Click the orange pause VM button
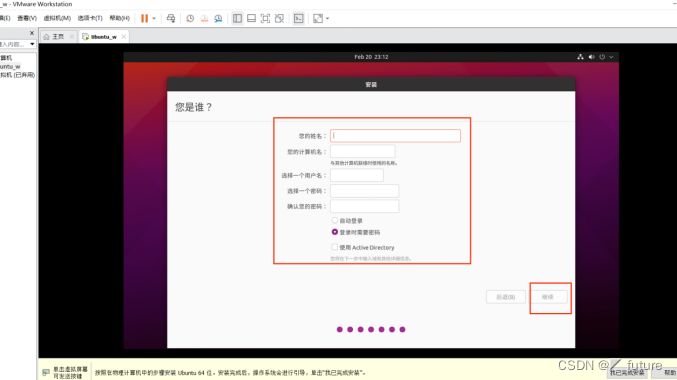 tap(144, 18)
